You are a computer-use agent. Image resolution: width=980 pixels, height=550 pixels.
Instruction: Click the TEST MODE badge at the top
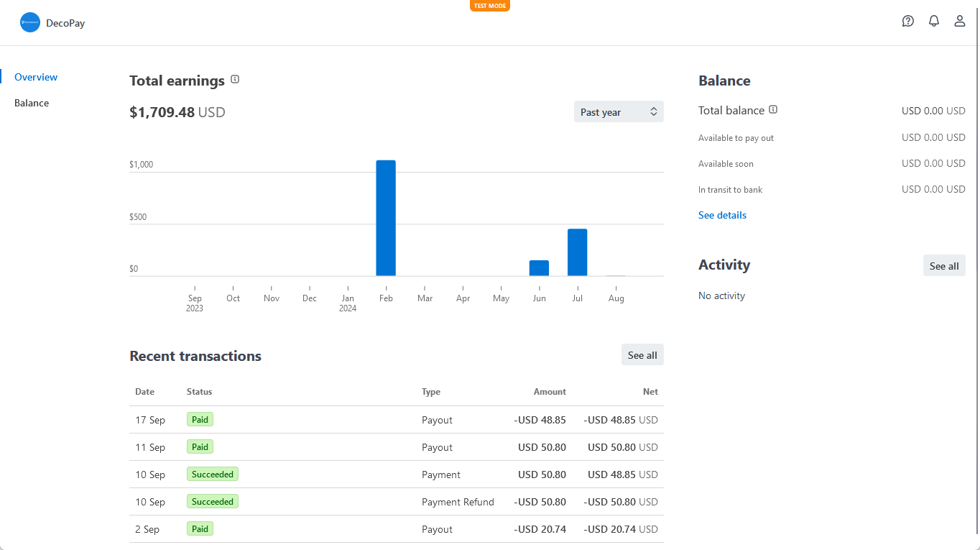point(489,6)
